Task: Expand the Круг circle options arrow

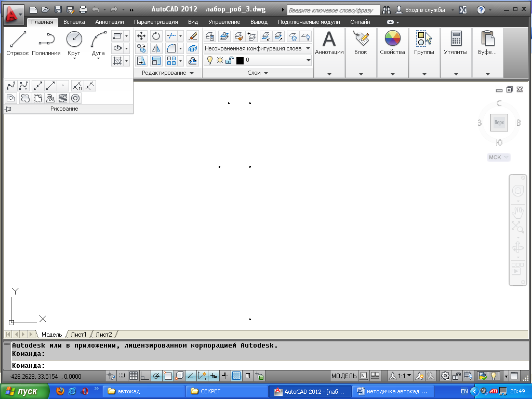Action: point(74,59)
